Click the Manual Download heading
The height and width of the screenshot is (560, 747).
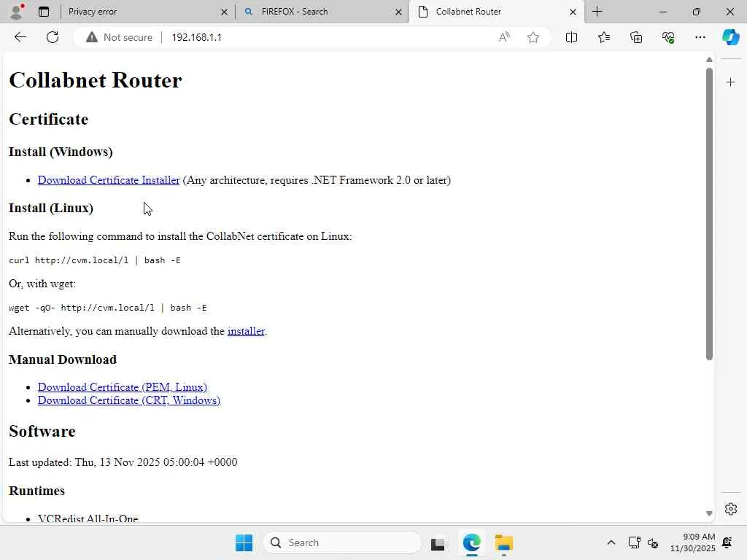point(63,359)
